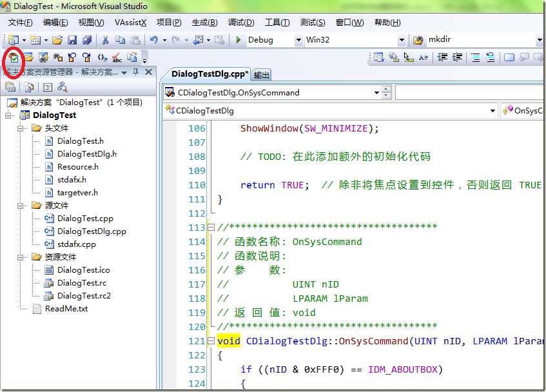
Task: Click VAssistX Open Corresponding File icon
Action: point(132,57)
